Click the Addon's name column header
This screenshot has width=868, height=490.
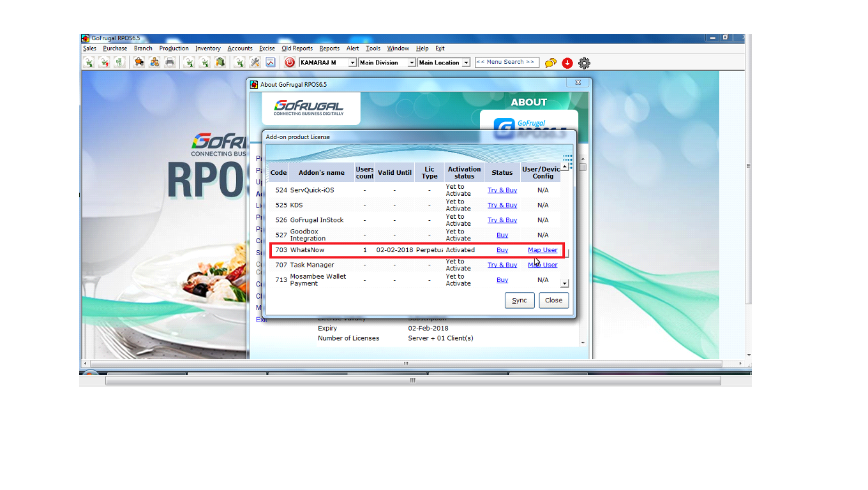point(322,173)
